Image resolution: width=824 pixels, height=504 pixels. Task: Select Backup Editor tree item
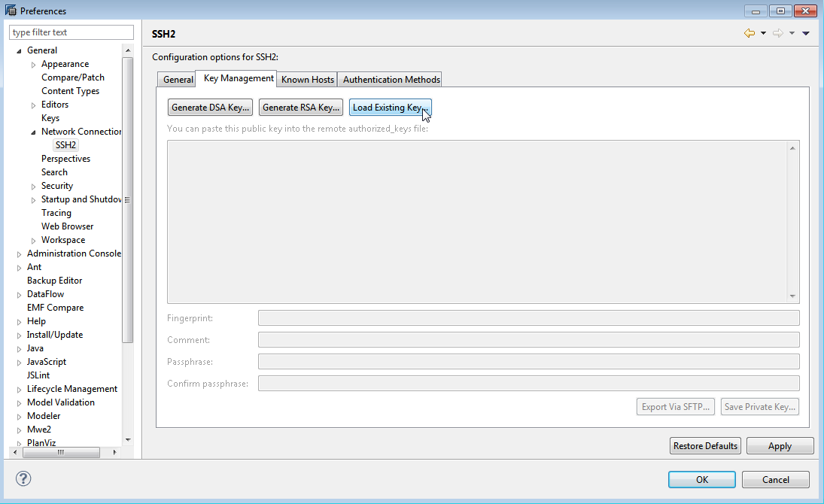55,281
